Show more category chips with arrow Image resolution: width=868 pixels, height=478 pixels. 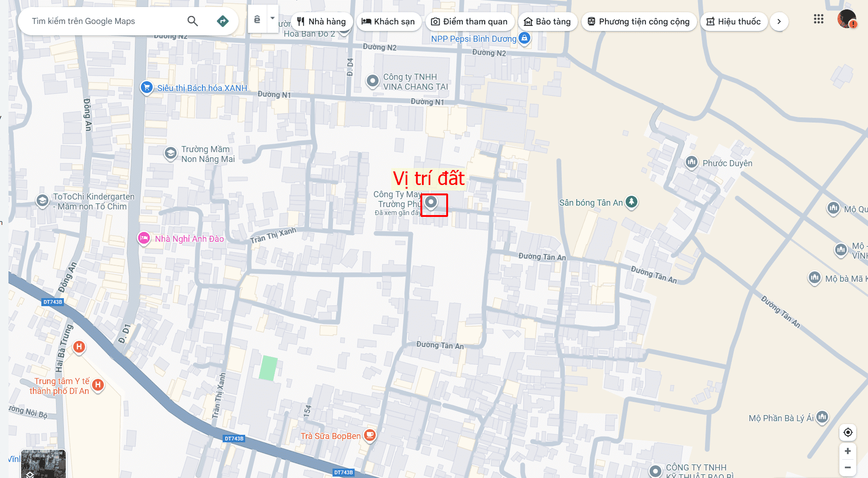tap(779, 22)
